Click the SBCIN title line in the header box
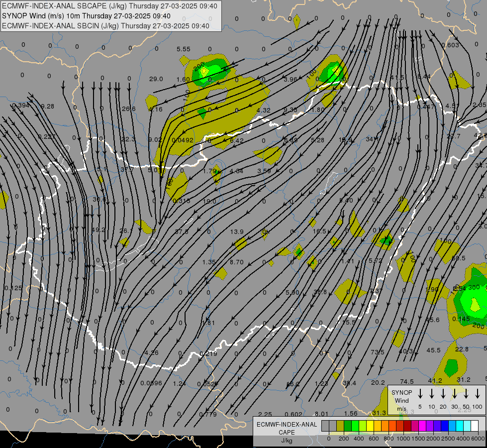The height and width of the screenshot is (448, 487). [105, 26]
